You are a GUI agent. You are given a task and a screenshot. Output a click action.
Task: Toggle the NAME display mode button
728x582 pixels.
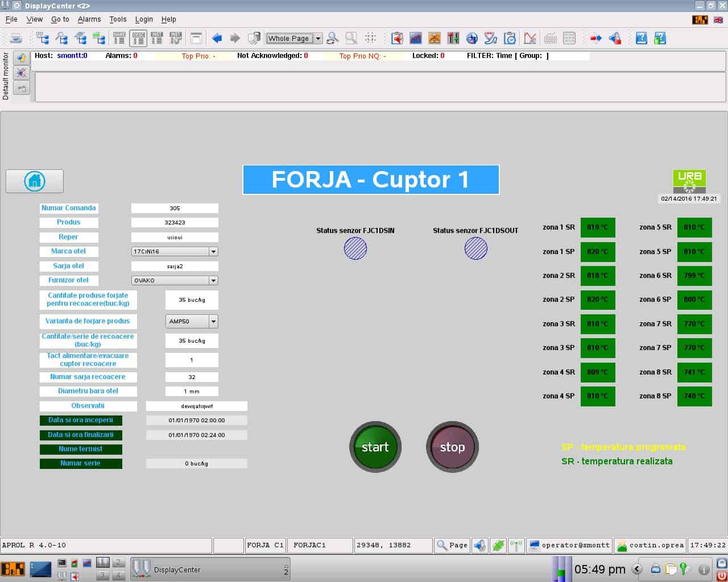coord(119,38)
